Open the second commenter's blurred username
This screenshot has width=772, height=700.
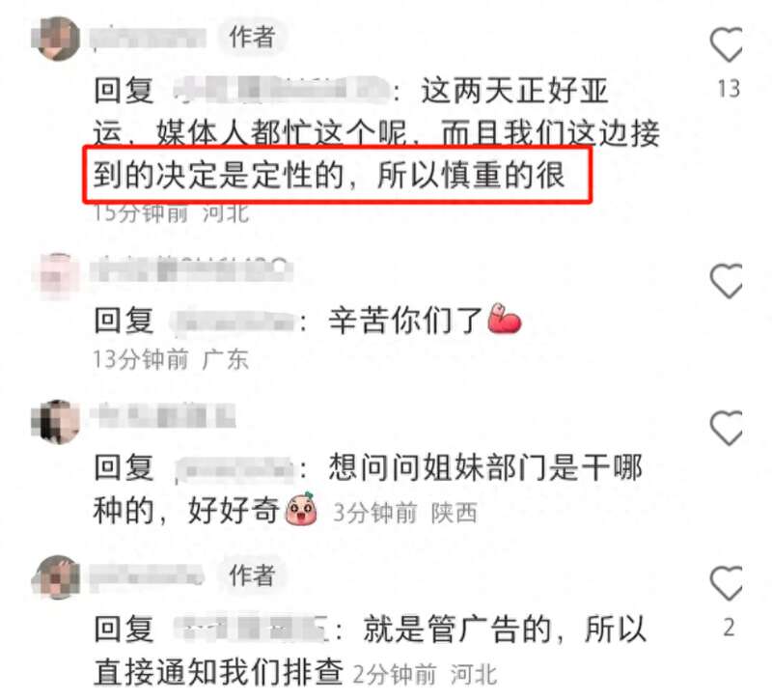coord(192,270)
